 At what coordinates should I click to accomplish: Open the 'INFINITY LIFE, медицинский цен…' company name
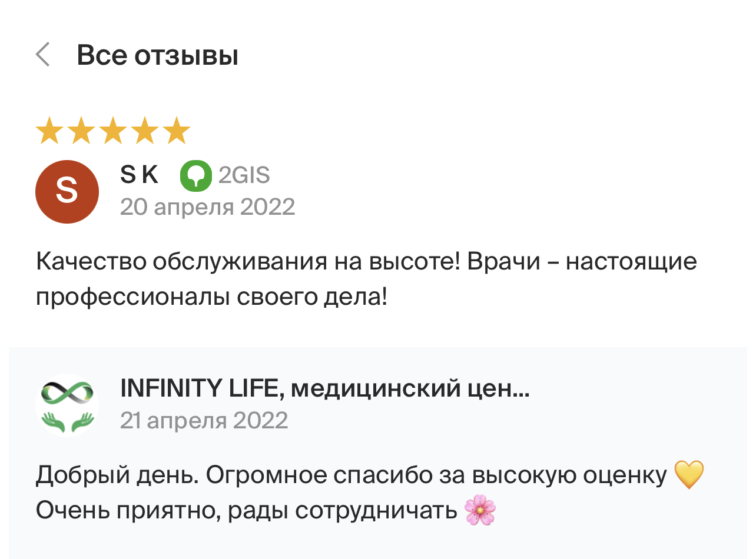(324, 388)
